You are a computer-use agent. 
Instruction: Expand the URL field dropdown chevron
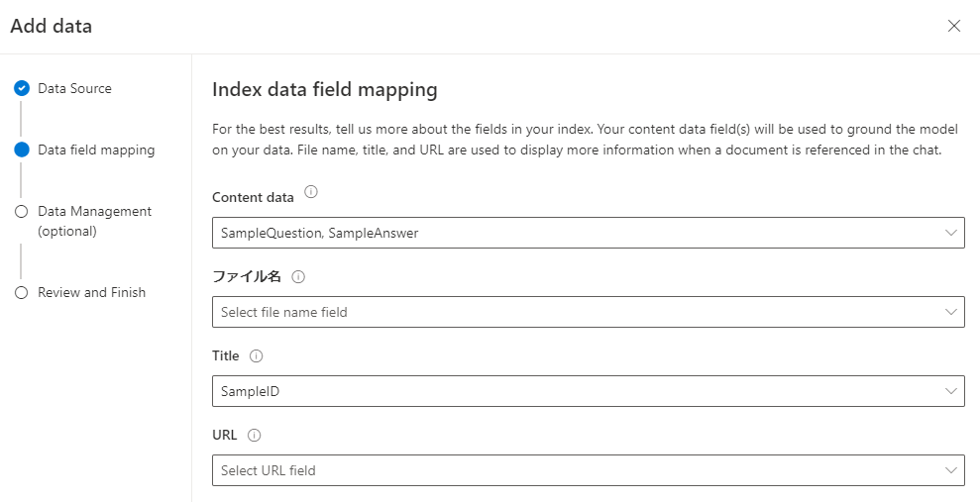(951, 470)
